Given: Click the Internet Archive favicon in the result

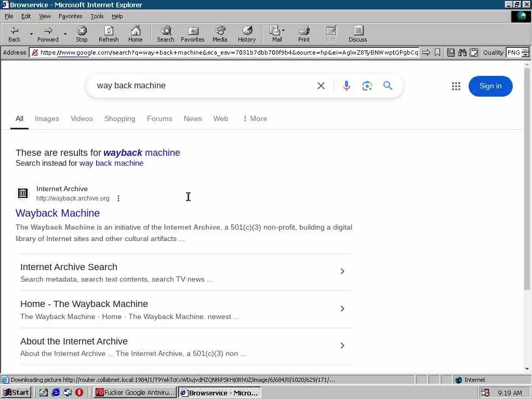Looking at the screenshot, I should 23,193.
